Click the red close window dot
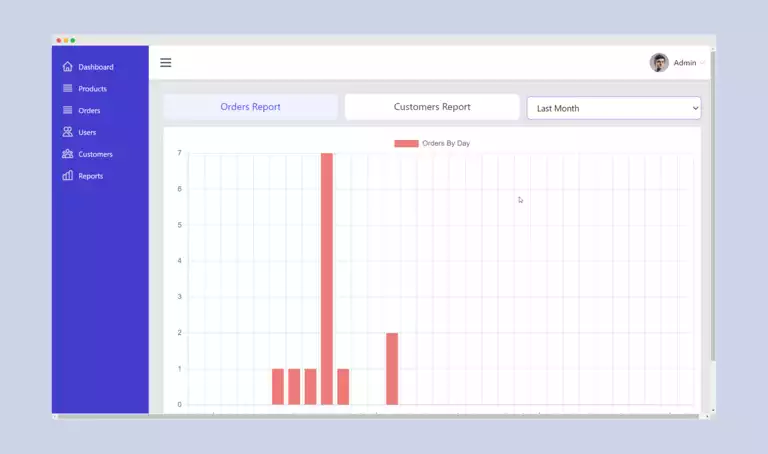 tap(59, 40)
